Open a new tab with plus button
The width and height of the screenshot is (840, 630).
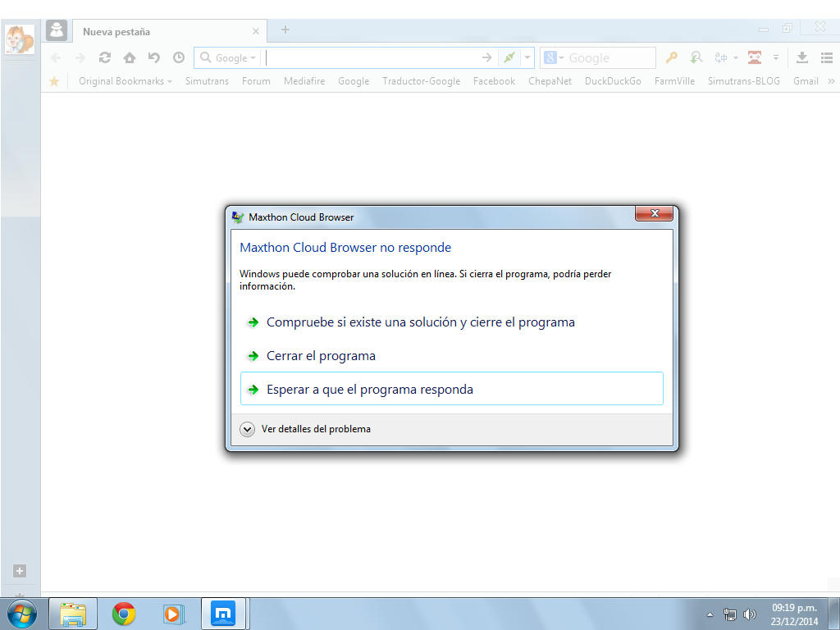pyautogui.click(x=285, y=30)
